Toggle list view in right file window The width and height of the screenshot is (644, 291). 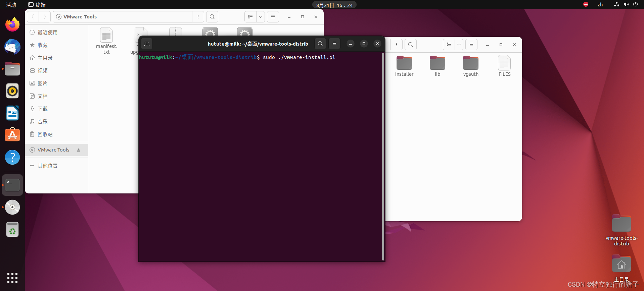[449, 45]
